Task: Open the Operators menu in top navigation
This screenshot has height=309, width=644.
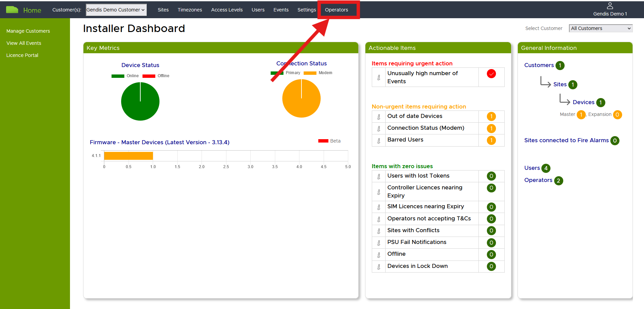Action: click(336, 10)
